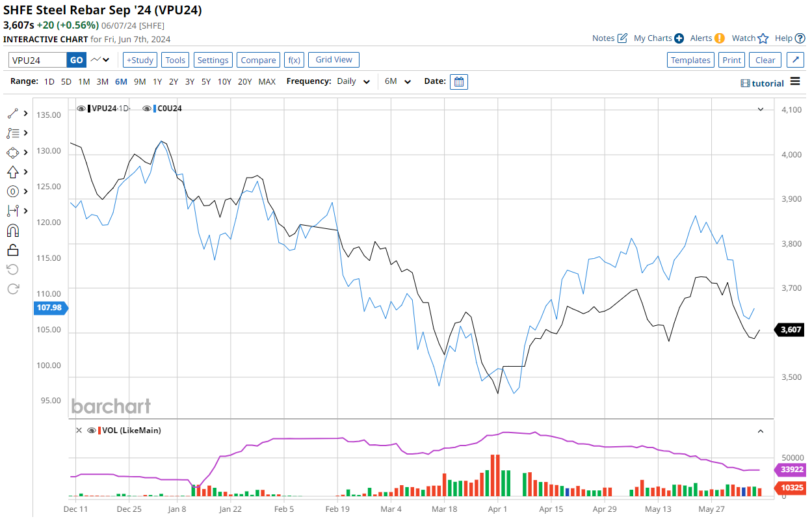Viewport: 812px width, 519px height.
Task: Toggle visibility eye for C0U24 series
Action: pos(147,109)
